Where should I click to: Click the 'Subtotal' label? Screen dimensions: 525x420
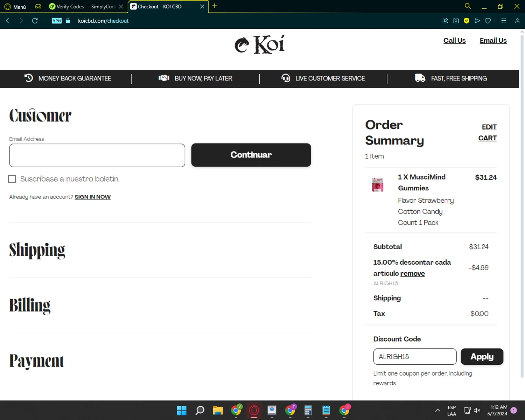point(387,247)
